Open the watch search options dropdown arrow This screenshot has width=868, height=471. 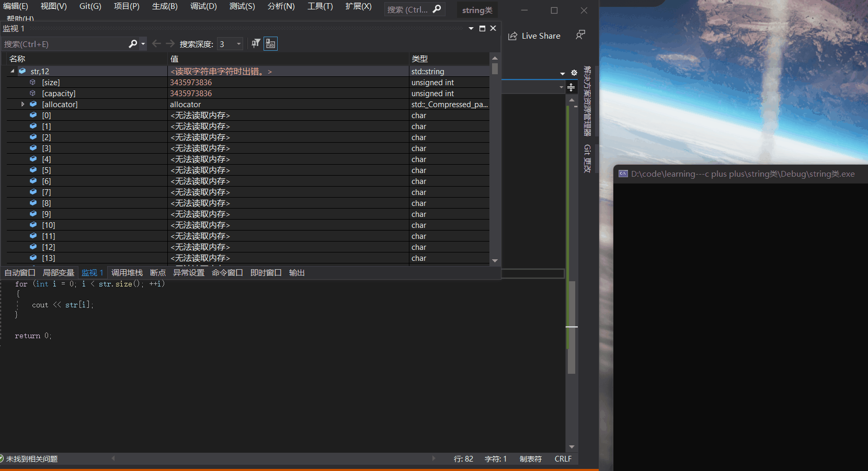point(143,44)
